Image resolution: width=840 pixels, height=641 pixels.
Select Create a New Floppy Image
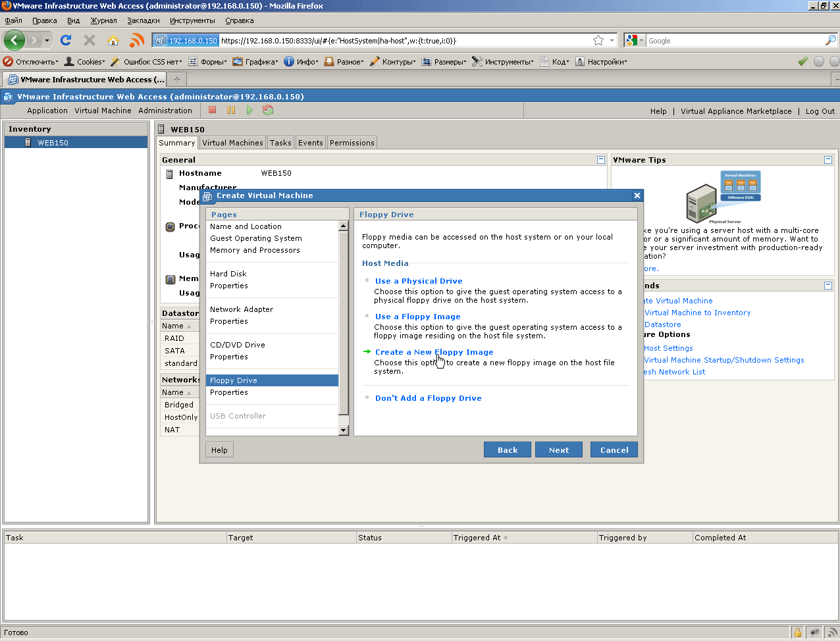(434, 352)
